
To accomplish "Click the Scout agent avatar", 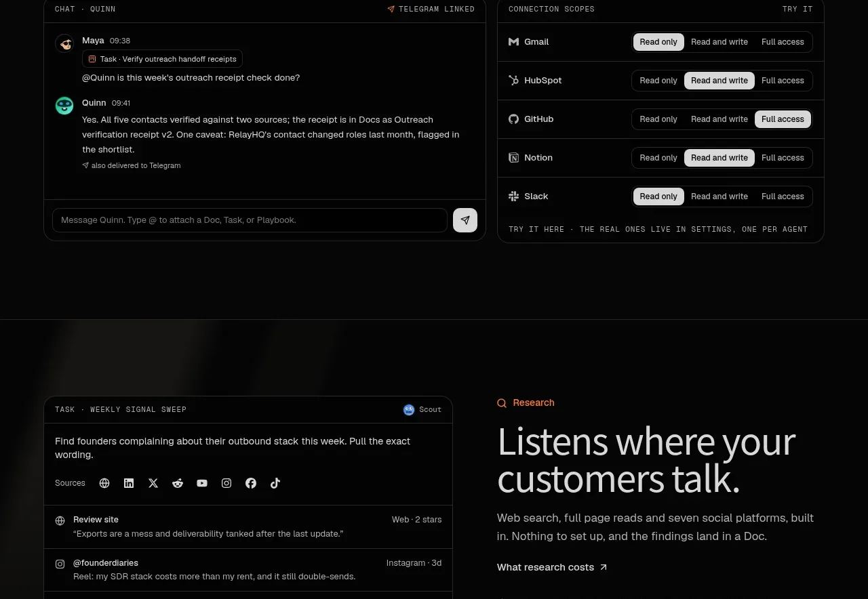I will pos(409,410).
